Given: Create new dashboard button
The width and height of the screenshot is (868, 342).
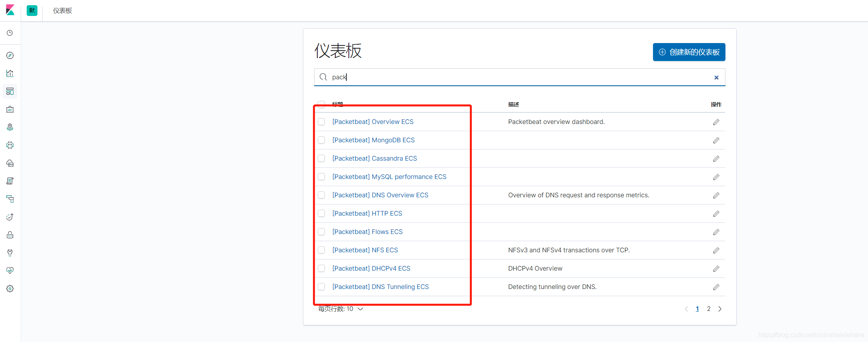Looking at the screenshot, I should pyautogui.click(x=689, y=52).
